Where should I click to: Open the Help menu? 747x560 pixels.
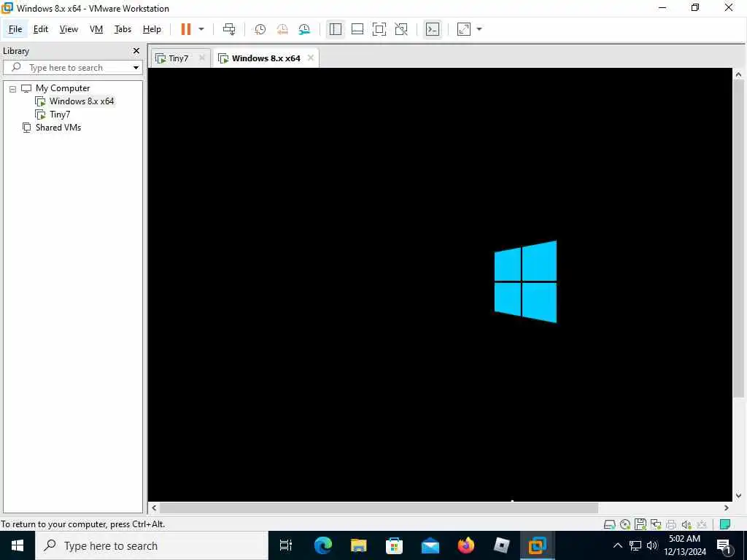(x=152, y=29)
